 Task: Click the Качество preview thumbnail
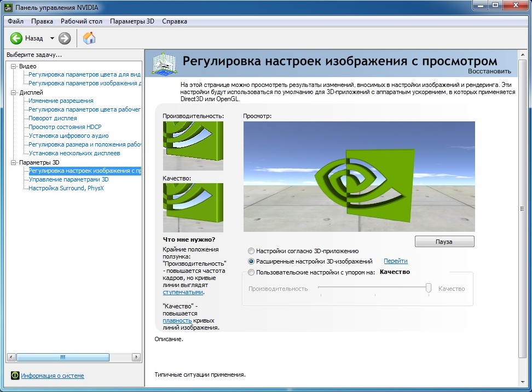tap(193, 208)
